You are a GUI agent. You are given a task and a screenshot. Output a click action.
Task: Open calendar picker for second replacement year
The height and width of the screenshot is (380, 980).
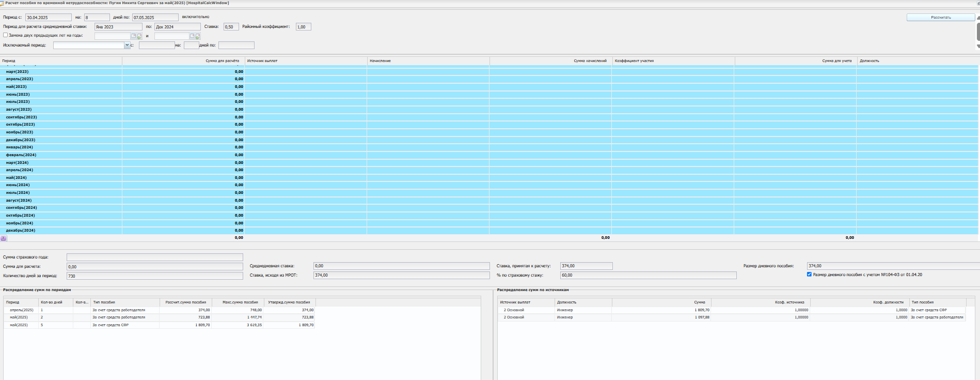point(192,36)
